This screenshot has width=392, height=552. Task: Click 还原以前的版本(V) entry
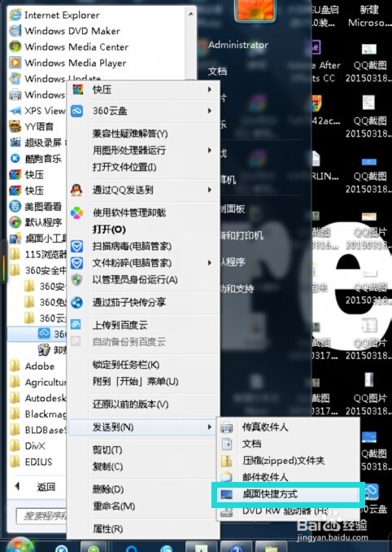[130, 404]
